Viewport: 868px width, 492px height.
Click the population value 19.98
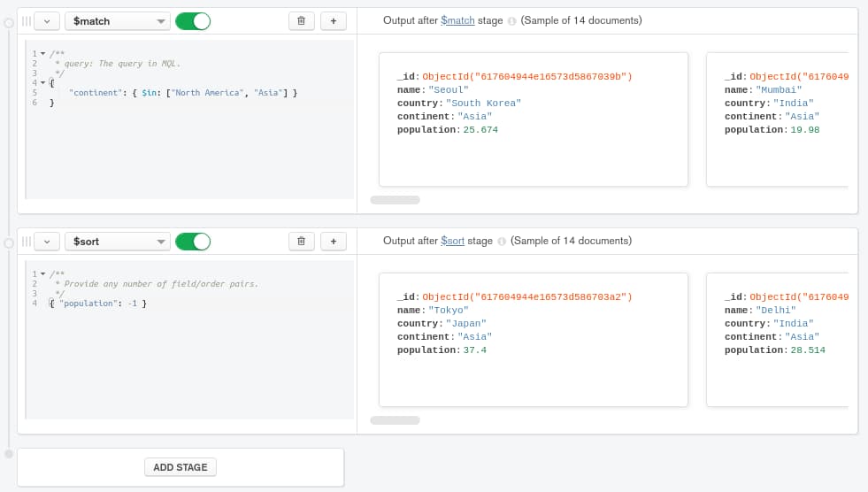click(x=805, y=129)
